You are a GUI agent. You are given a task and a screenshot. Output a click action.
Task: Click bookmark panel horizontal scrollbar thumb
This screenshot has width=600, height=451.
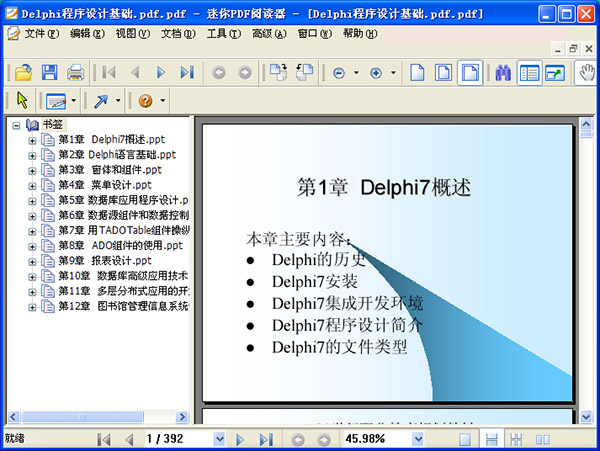coord(82,417)
